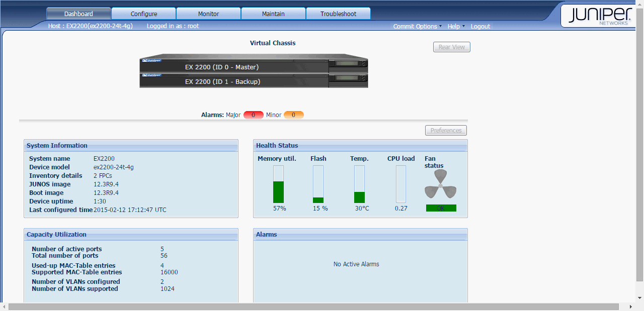
Task: Click the device model value ex2200-24t-4g
Action: (114, 167)
